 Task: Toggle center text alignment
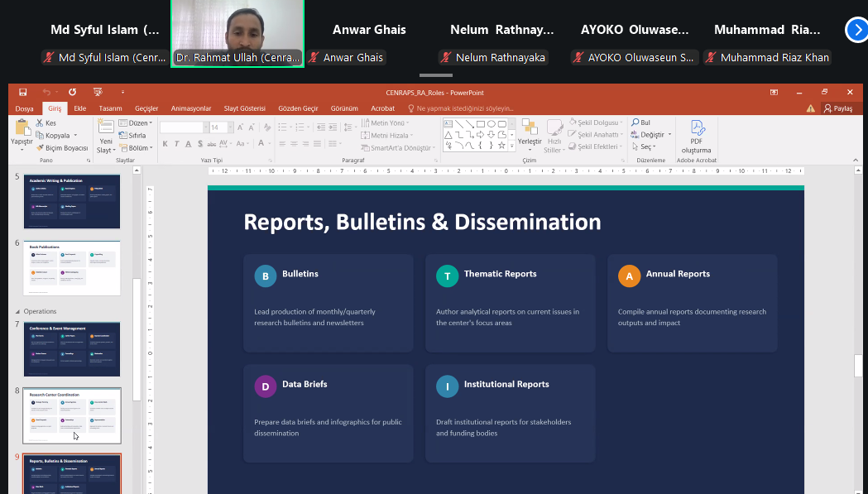point(294,143)
